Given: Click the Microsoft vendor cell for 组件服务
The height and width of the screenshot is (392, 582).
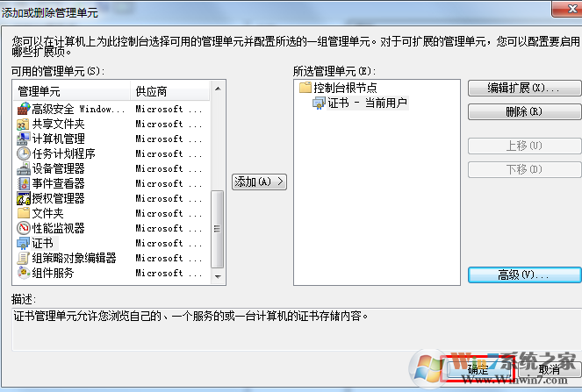Looking at the screenshot, I should tap(169, 273).
